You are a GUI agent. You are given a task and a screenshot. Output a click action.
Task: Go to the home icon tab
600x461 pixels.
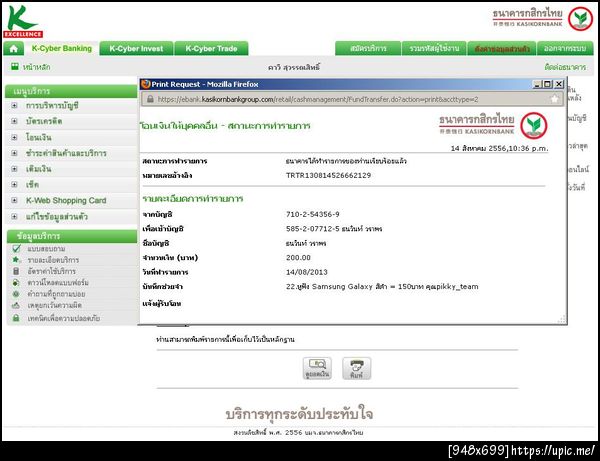14,49
